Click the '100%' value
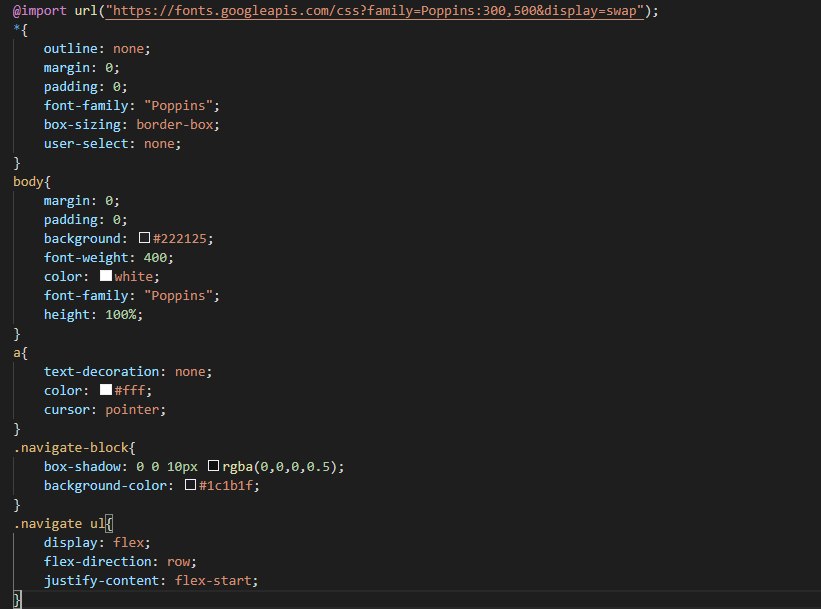 pos(120,314)
